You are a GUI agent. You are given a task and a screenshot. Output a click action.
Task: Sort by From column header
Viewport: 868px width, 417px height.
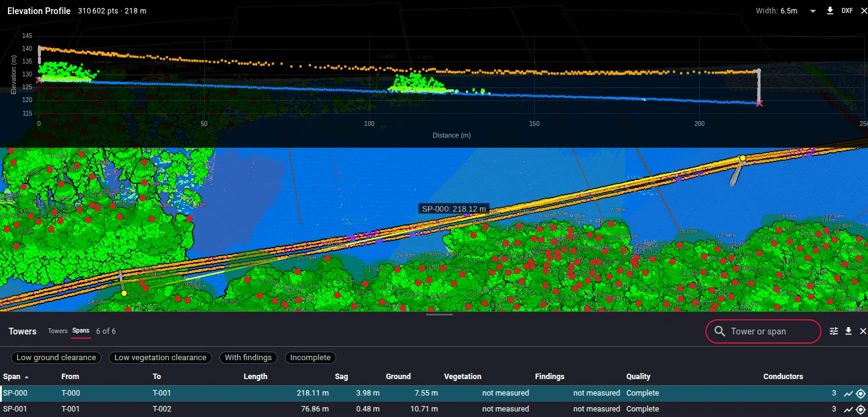(x=70, y=377)
